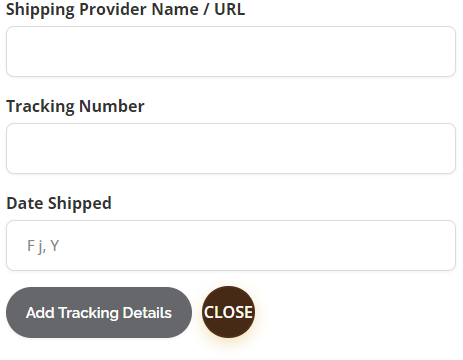Click the Tracking Number label text

[75, 107]
